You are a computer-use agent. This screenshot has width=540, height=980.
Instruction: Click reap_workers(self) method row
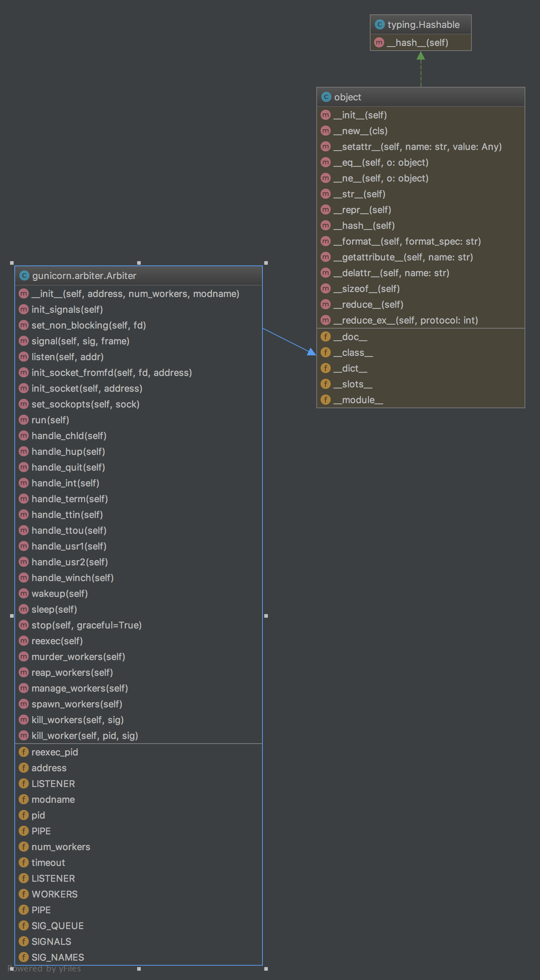[x=139, y=672]
